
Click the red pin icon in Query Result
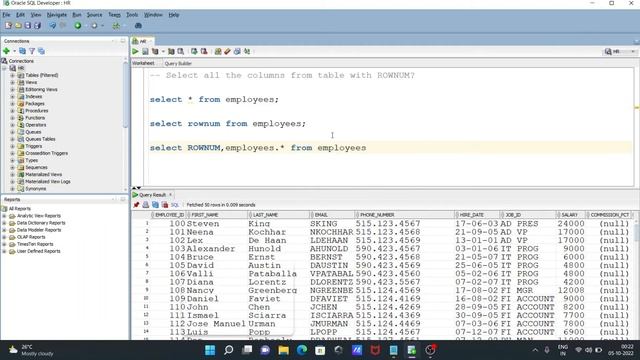click(136, 205)
